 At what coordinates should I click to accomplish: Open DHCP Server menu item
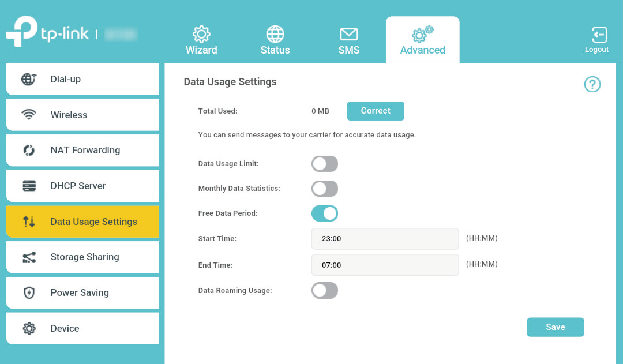82,186
